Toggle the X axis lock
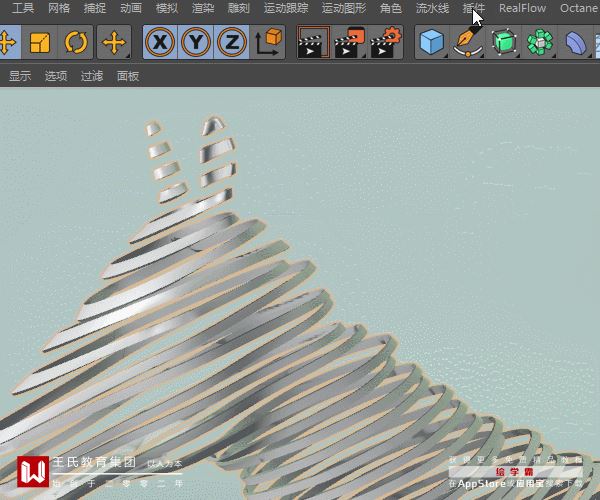 coord(160,42)
